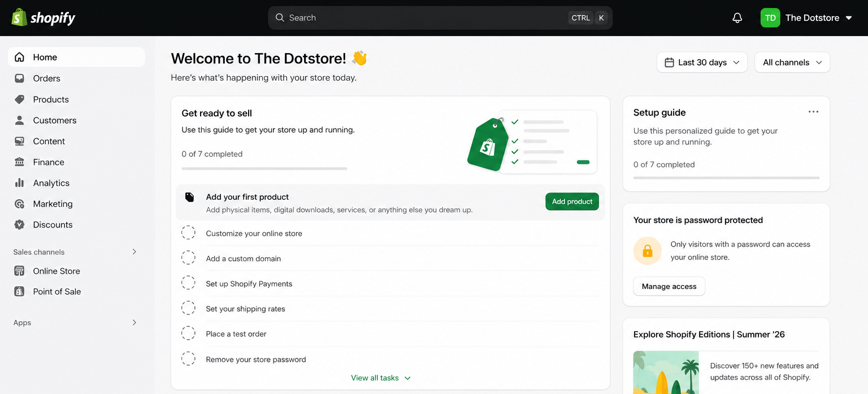Click the search magnifier icon

(280, 17)
